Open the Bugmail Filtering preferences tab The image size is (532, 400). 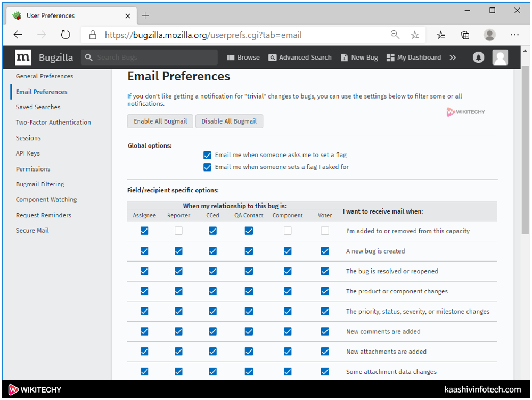click(40, 184)
